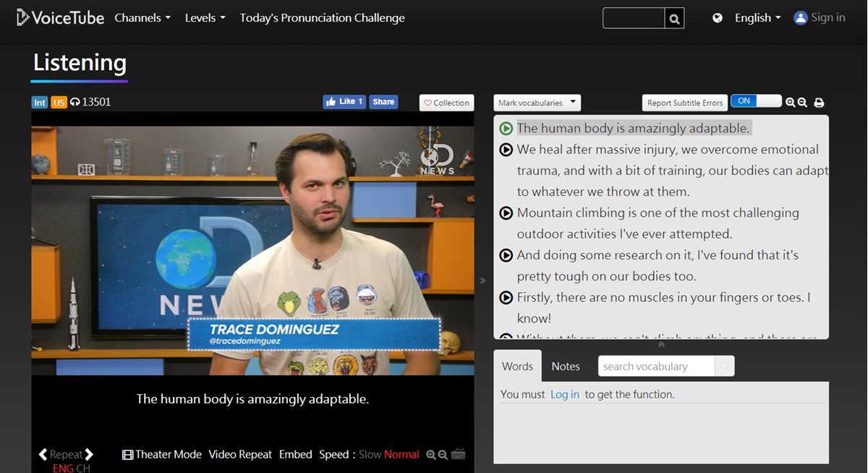Print the subtitles with printer icon
868x473 pixels.
(819, 103)
